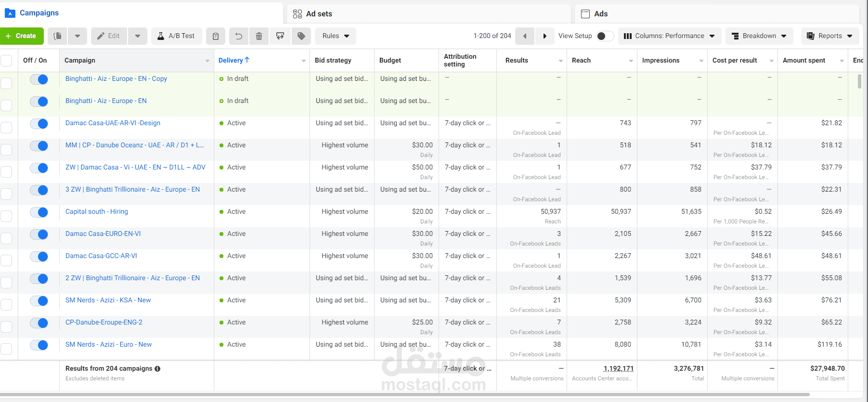Click the Breakdown icon
The image size is (868, 402).
[x=735, y=36]
